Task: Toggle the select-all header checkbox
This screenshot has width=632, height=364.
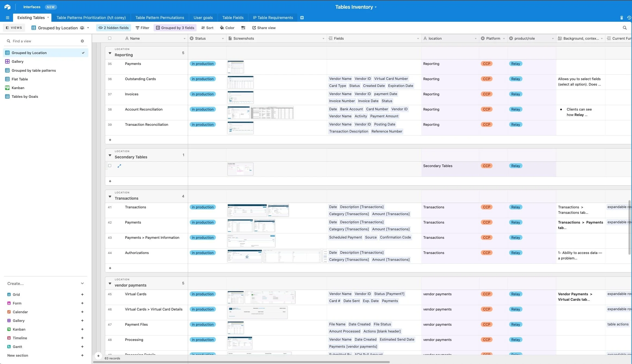Action: tap(110, 38)
